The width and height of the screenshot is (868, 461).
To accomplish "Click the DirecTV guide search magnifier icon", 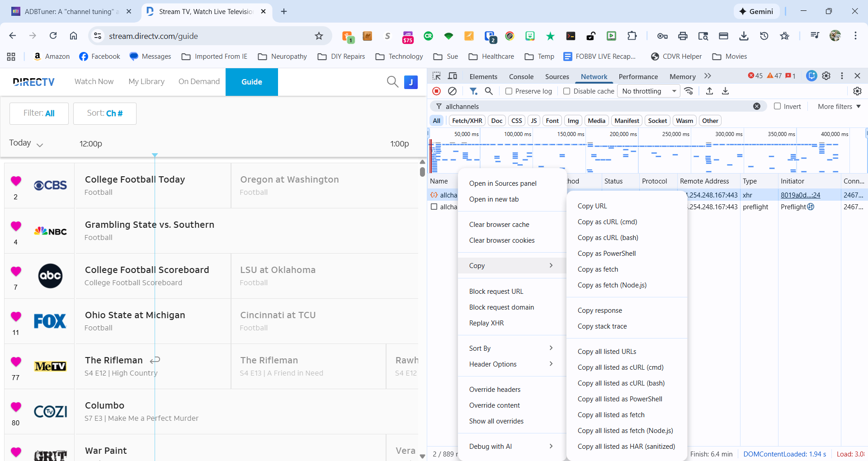I will tap(392, 82).
